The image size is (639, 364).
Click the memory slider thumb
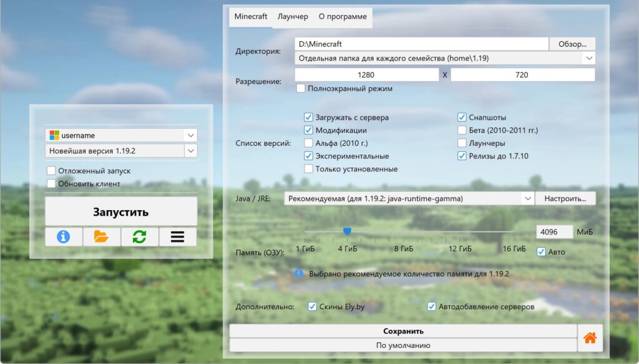pos(347,231)
